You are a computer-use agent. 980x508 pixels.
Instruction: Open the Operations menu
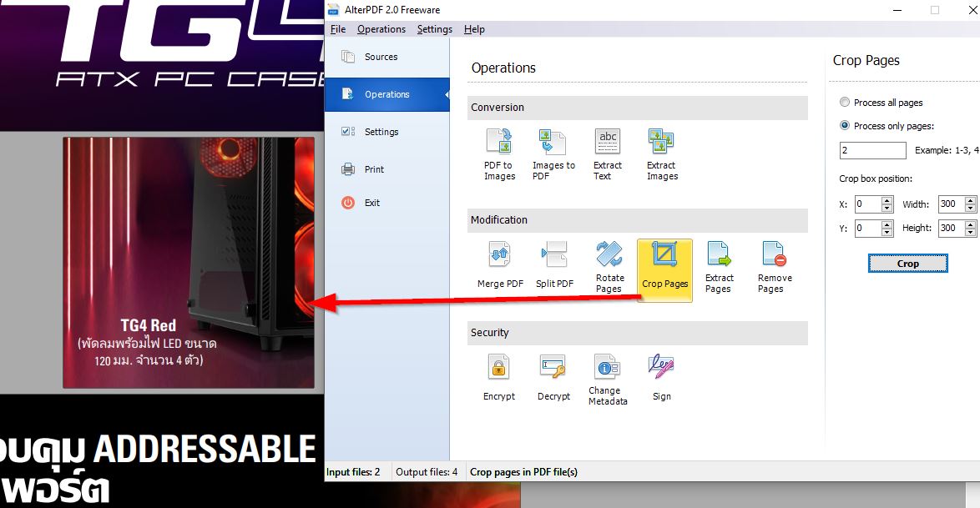tap(381, 29)
